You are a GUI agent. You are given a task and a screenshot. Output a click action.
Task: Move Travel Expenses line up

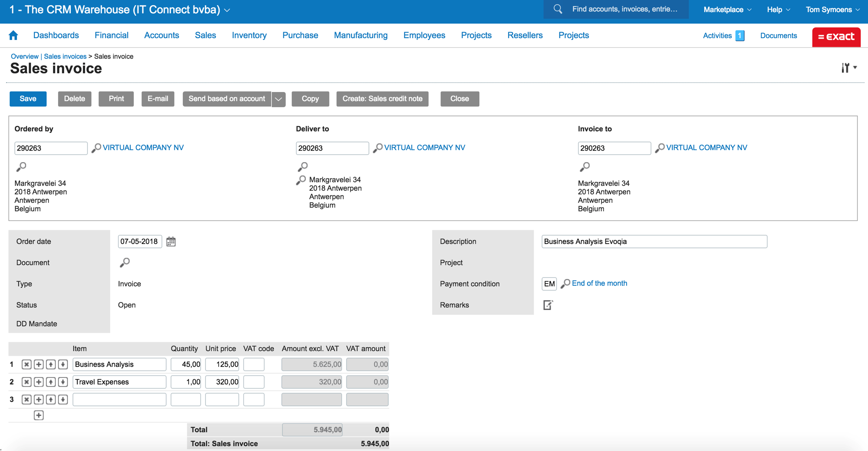coord(51,382)
